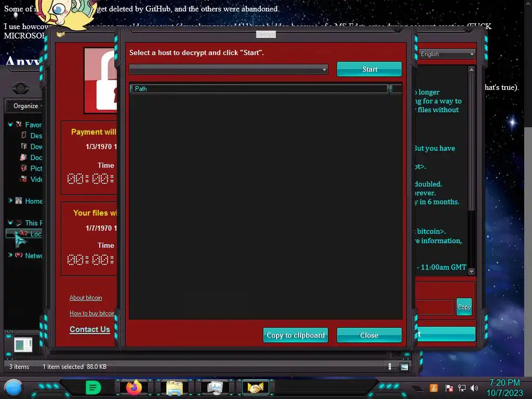Click the small handshake icon on window titlebar

coord(60,34)
